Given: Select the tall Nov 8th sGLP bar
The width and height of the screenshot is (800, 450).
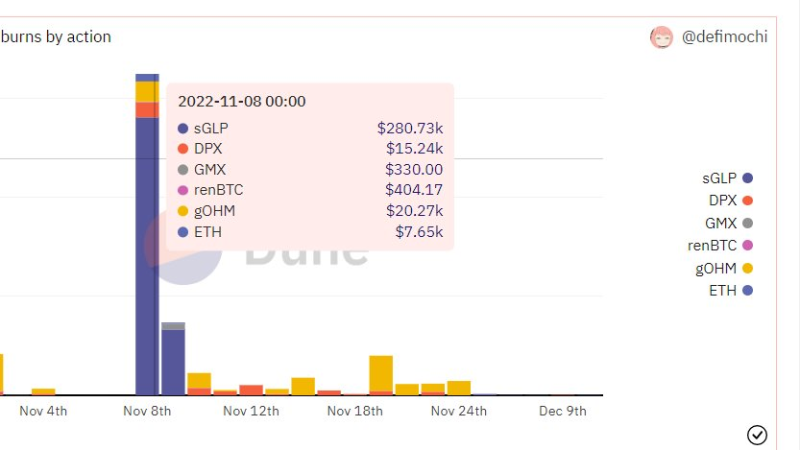Looking at the screenshot, I should 147,255.
